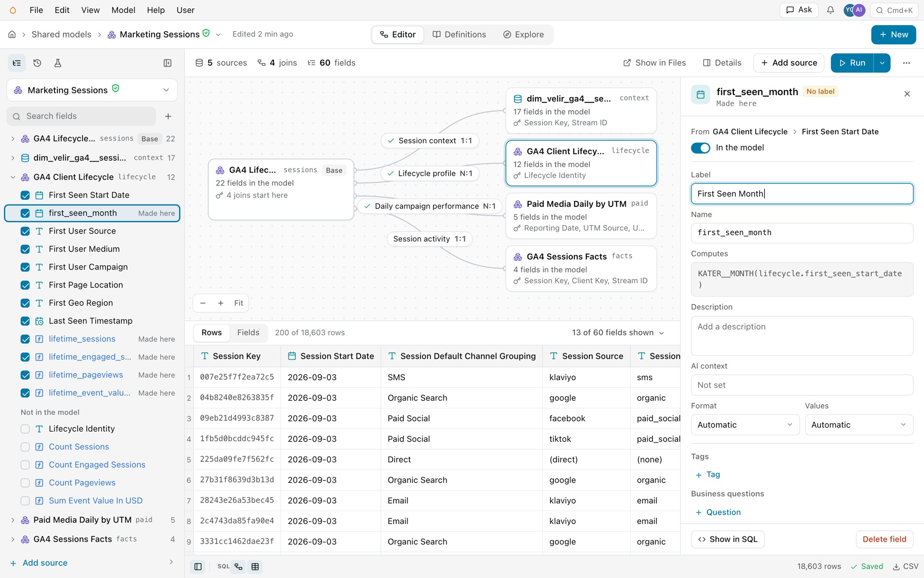Uncheck lifetime_sessions field
The height and width of the screenshot is (578, 924).
click(x=25, y=339)
